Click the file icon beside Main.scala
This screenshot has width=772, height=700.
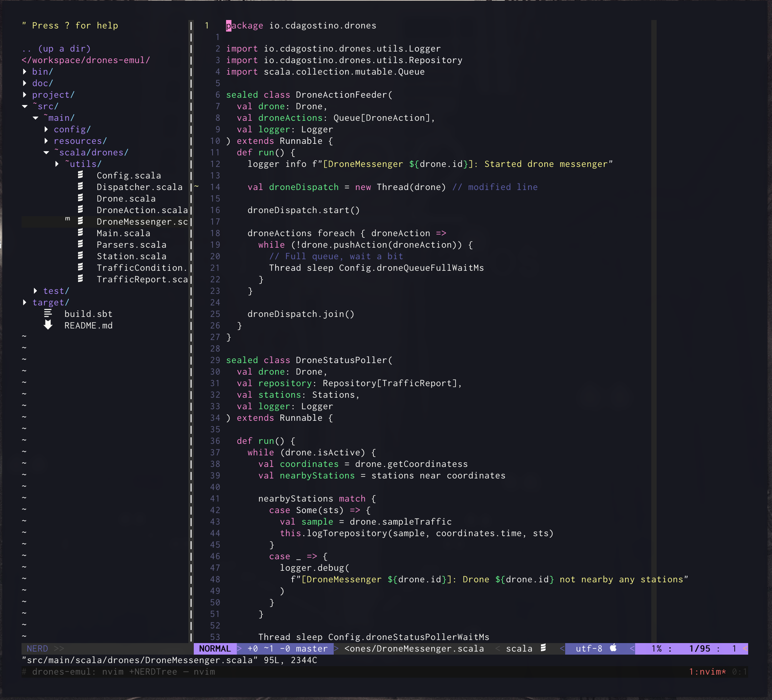(80, 233)
